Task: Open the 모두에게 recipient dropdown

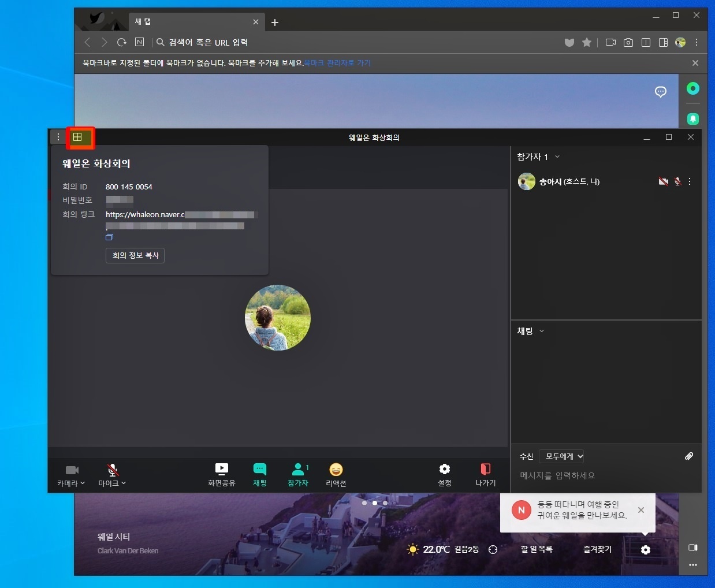Action: (x=562, y=456)
